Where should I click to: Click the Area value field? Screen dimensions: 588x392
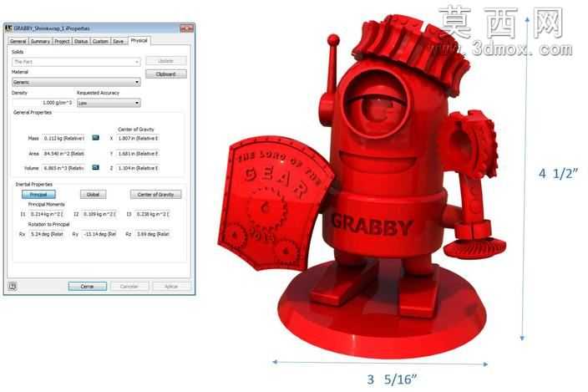pyautogui.click(x=64, y=154)
